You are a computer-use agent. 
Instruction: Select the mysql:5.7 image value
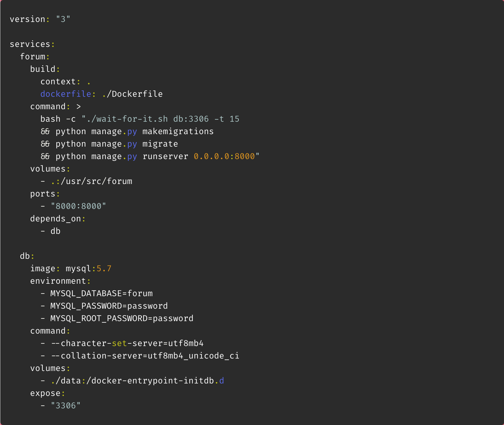click(x=88, y=268)
